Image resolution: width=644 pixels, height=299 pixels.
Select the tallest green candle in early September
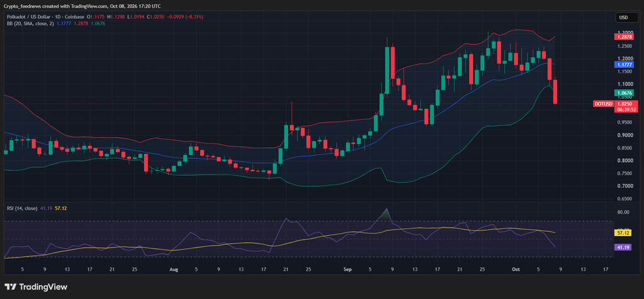point(387,70)
